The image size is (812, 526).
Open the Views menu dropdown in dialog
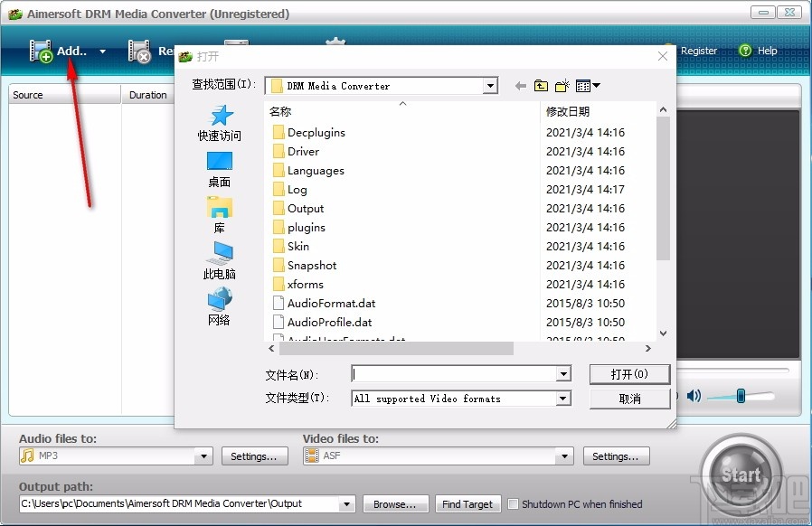click(x=593, y=85)
